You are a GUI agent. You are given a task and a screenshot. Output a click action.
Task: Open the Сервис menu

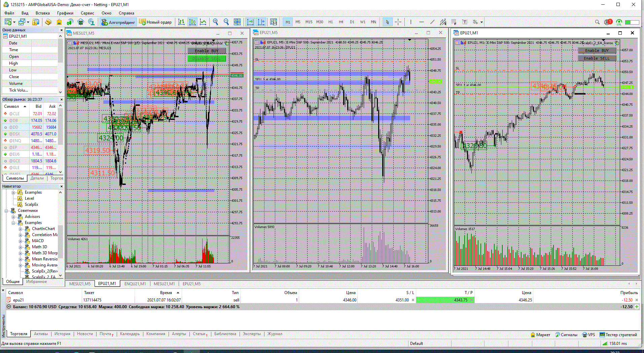[x=87, y=13]
